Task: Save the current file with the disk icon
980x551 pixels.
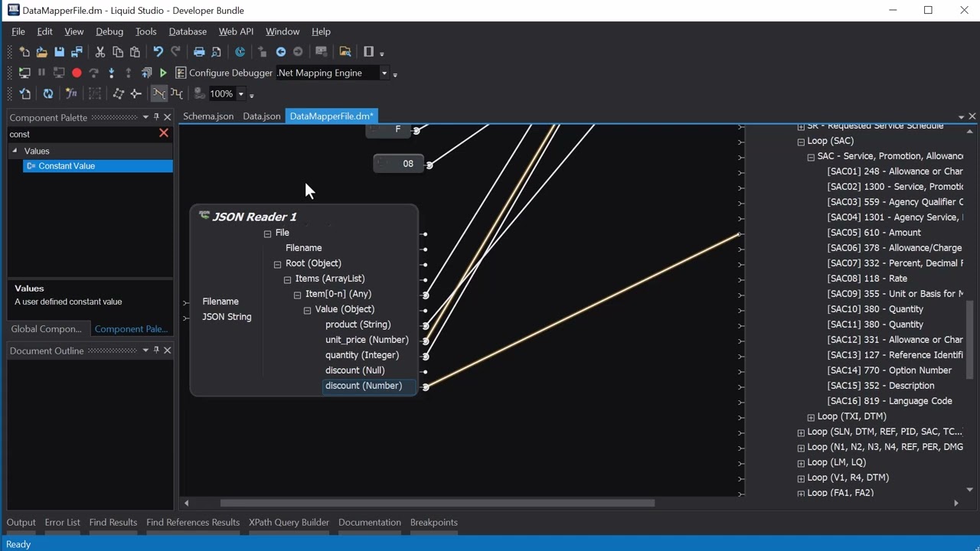Action: [59, 52]
